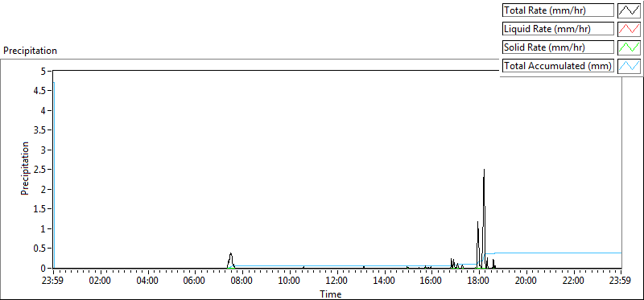Click the Time axis title
The width and height of the screenshot is (644, 300).
coord(331,294)
